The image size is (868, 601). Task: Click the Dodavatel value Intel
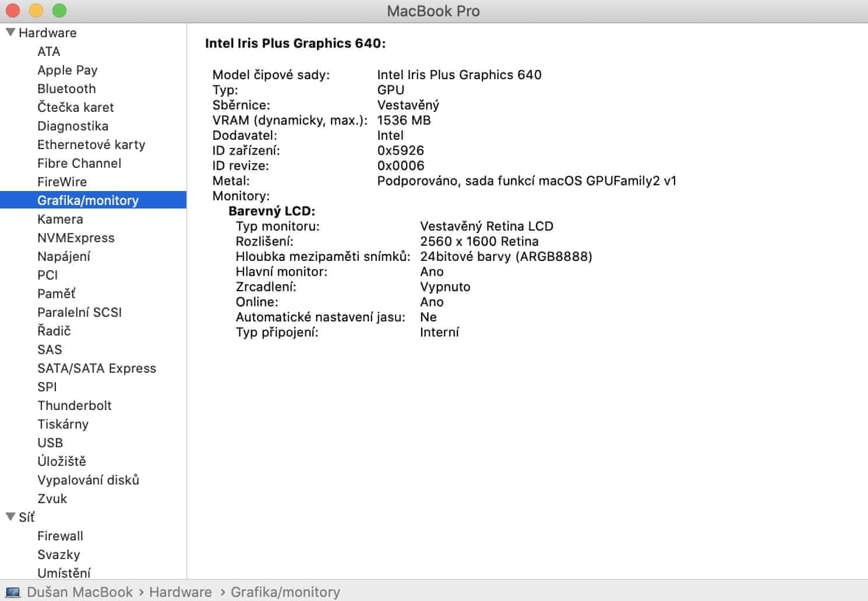(x=390, y=135)
